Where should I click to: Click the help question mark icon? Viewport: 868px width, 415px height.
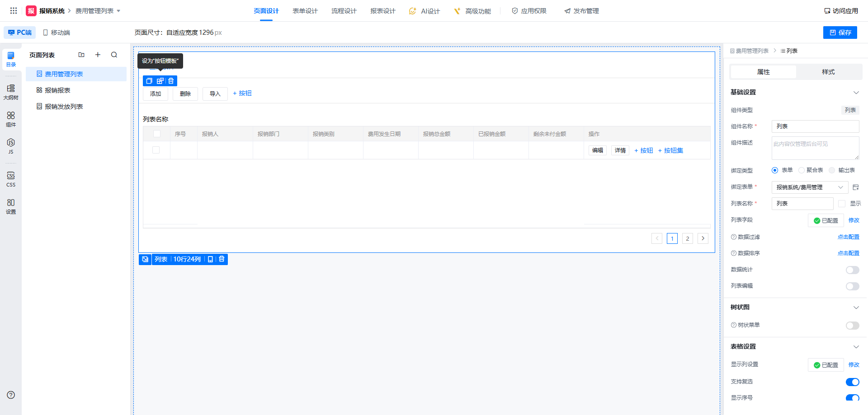pos(11,395)
